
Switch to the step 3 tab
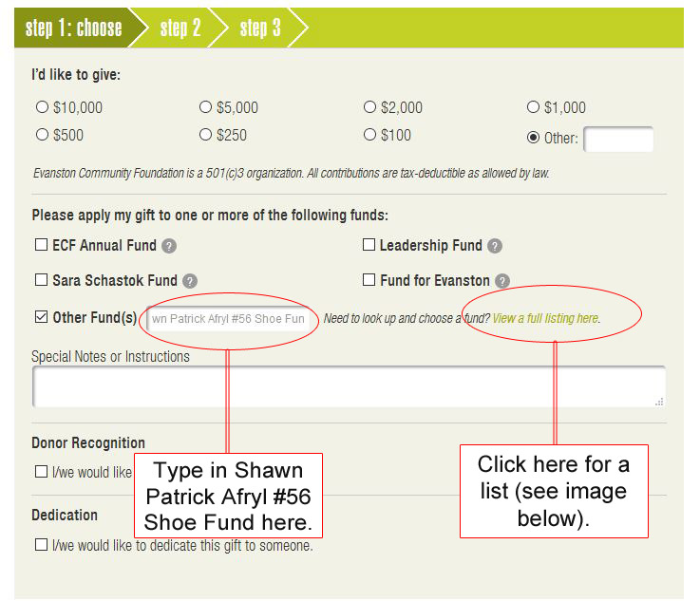click(260, 28)
